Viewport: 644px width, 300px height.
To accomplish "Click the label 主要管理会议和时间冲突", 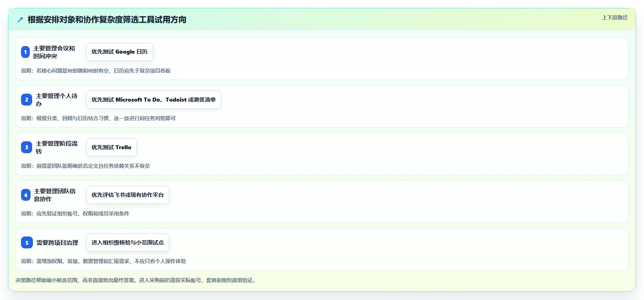I will 54,52.
